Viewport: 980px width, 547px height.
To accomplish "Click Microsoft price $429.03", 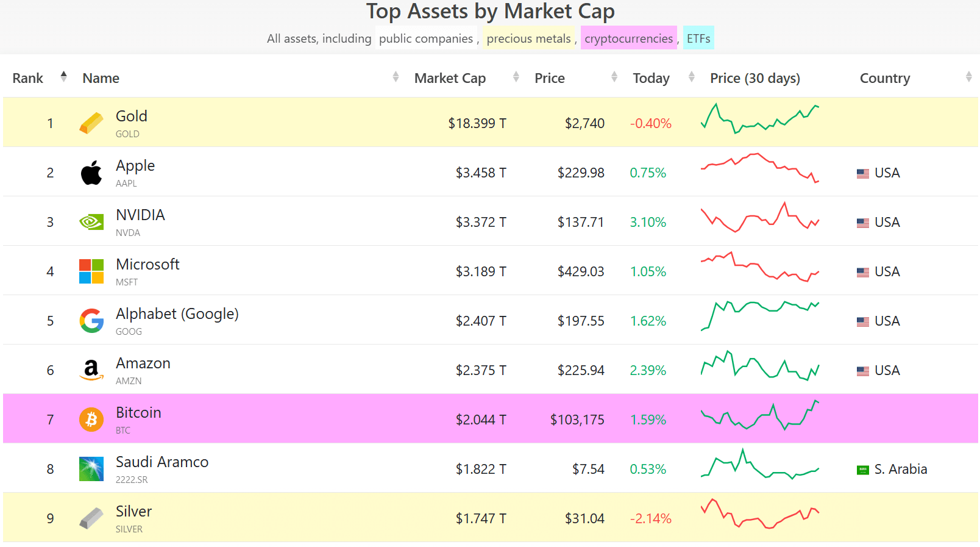I will pyautogui.click(x=581, y=271).
